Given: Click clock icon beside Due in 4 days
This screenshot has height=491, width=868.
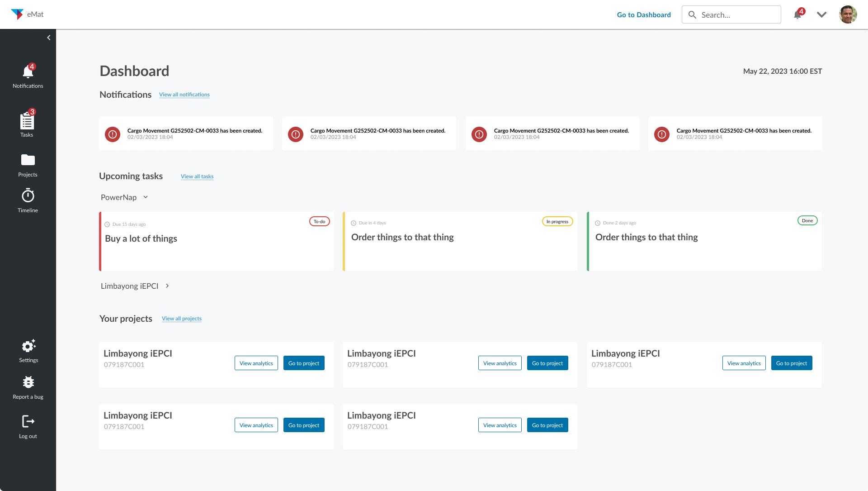Looking at the screenshot, I should point(354,223).
